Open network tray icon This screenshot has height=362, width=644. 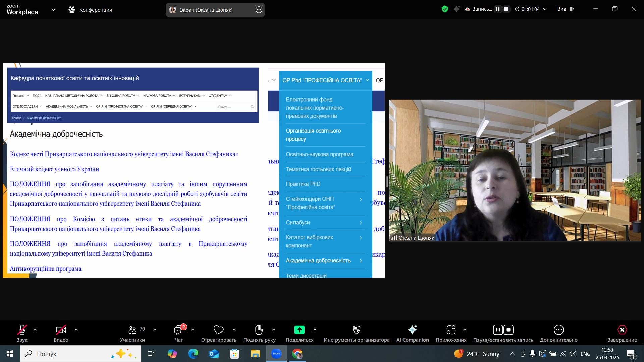[563, 354]
